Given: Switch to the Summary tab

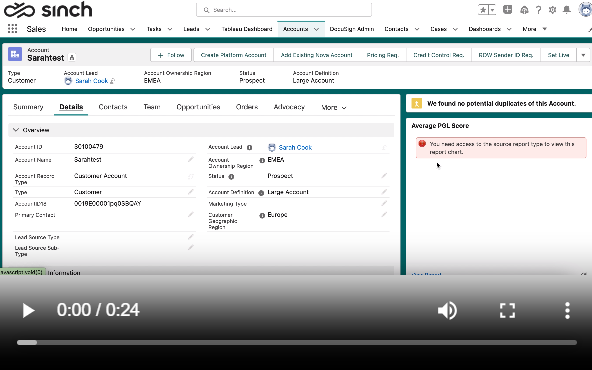Looking at the screenshot, I should pos(28,107).
